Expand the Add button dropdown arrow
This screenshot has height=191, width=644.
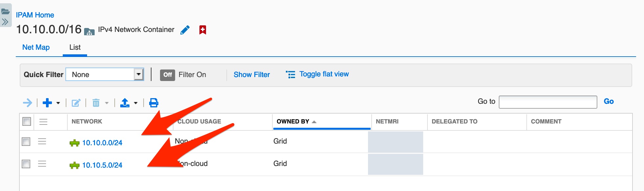click(58, 103)
